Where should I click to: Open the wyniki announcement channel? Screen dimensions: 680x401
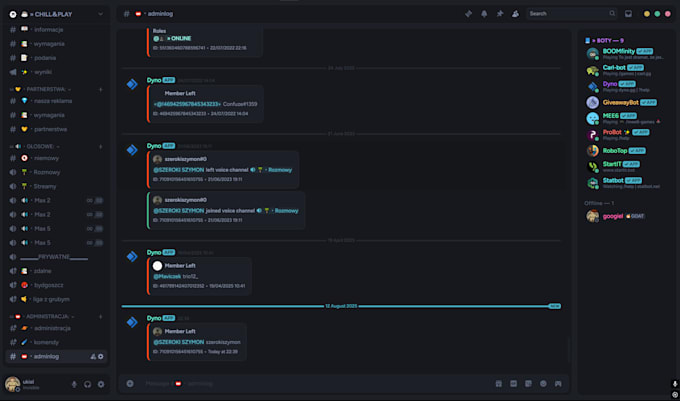(56, 72)
